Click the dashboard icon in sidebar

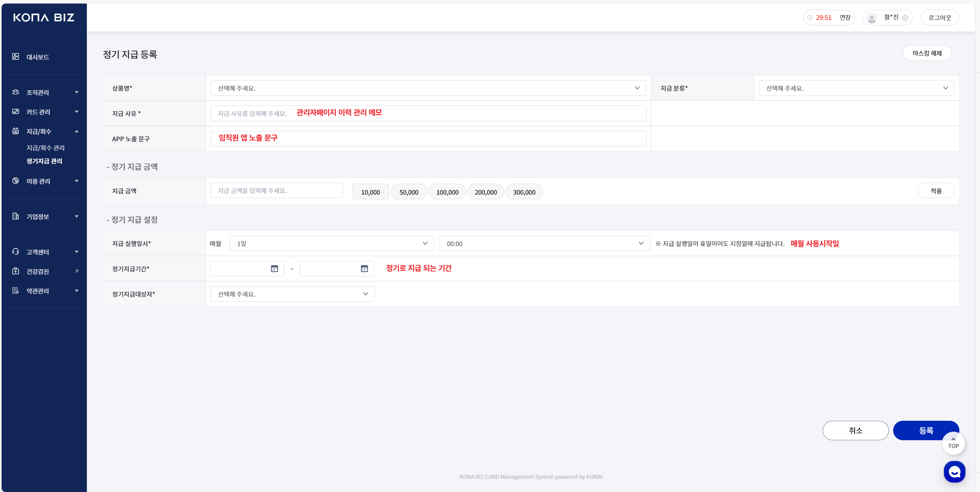pos(16,57)
